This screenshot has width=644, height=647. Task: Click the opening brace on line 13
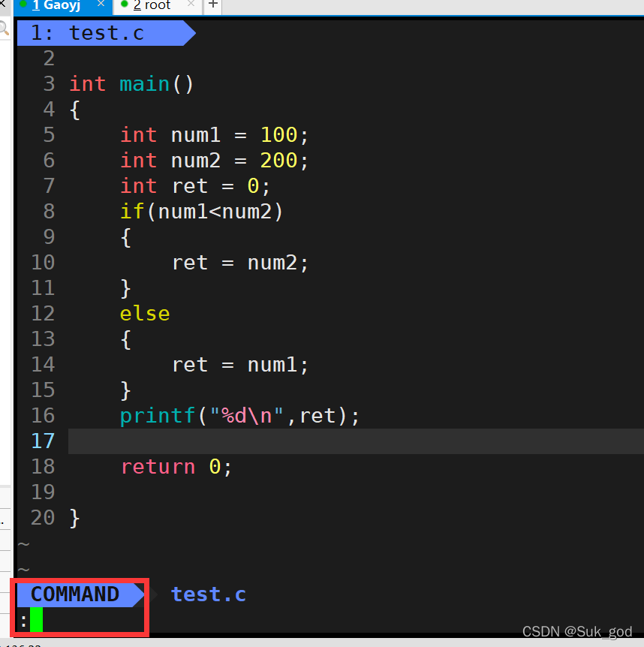[125, 339]
